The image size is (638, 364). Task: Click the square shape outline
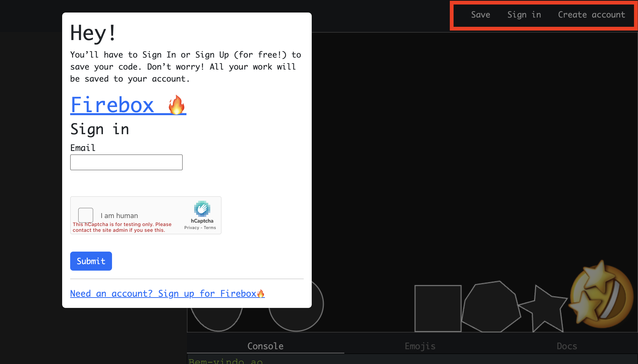coord(438,308)
